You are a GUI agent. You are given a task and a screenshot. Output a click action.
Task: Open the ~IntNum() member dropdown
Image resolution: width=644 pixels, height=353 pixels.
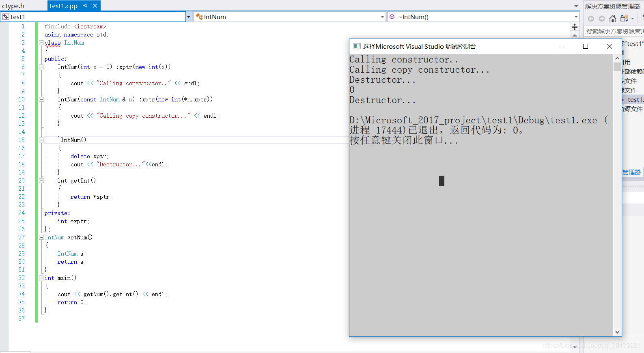click(576, 17)
